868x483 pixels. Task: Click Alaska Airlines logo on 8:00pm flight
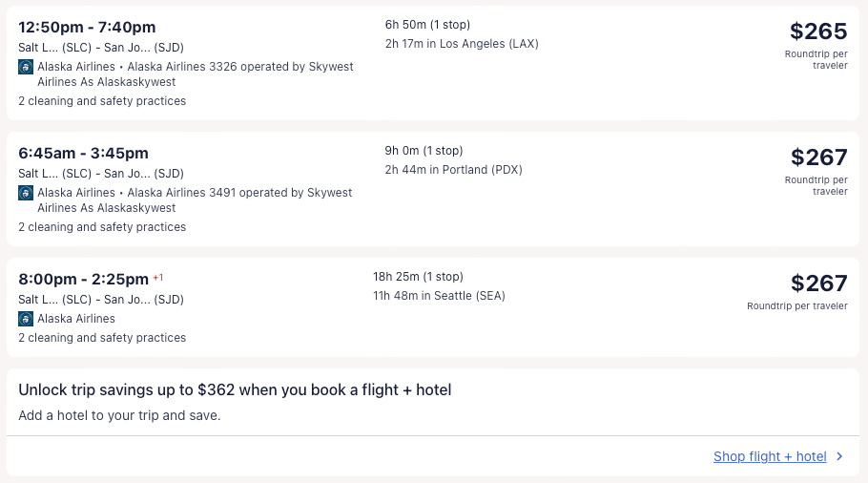click(x=26, y=319)
